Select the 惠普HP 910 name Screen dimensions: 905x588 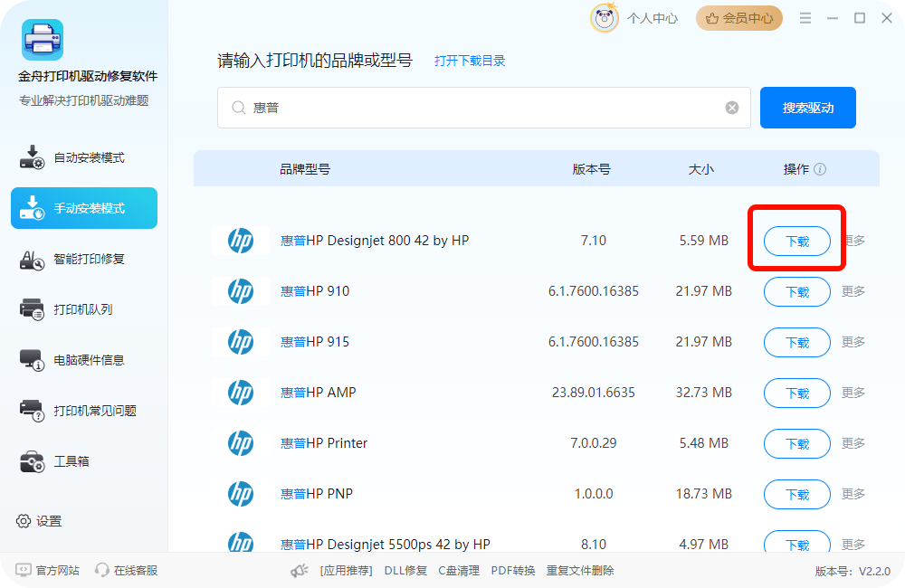click(315, 291)
